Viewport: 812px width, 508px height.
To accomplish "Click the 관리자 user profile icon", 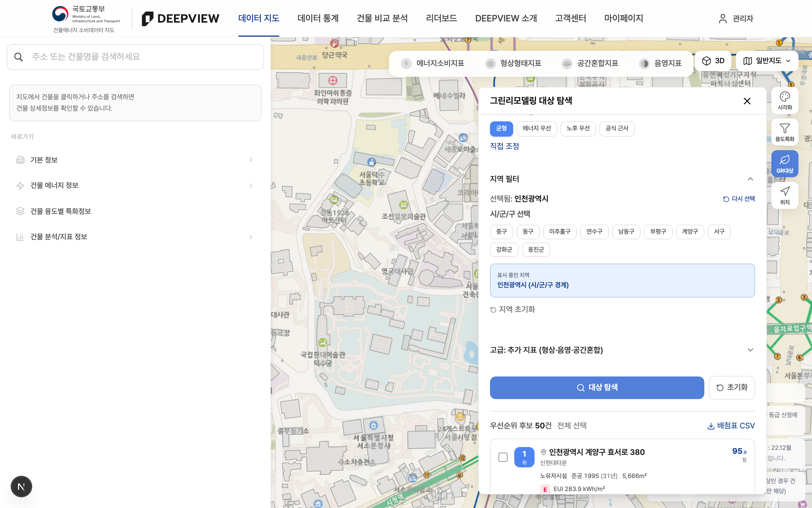I will click(723, 18).
